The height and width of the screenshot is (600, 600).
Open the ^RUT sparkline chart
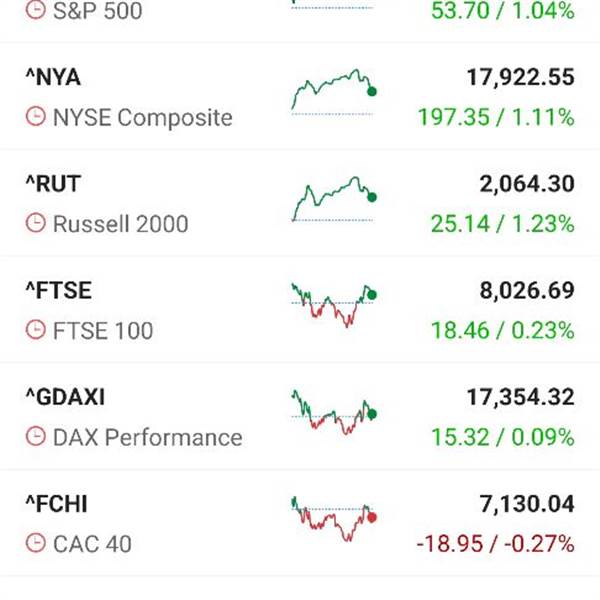(334, 199)
